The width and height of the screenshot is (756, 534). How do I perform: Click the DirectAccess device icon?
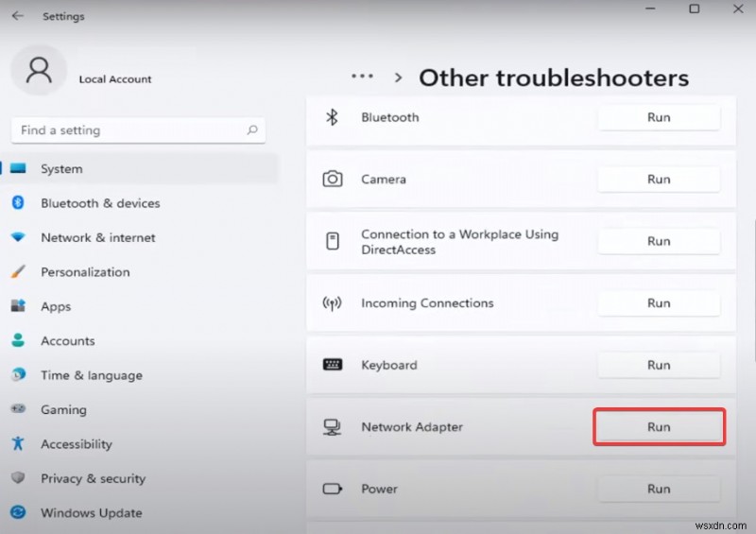click(333, 241)
